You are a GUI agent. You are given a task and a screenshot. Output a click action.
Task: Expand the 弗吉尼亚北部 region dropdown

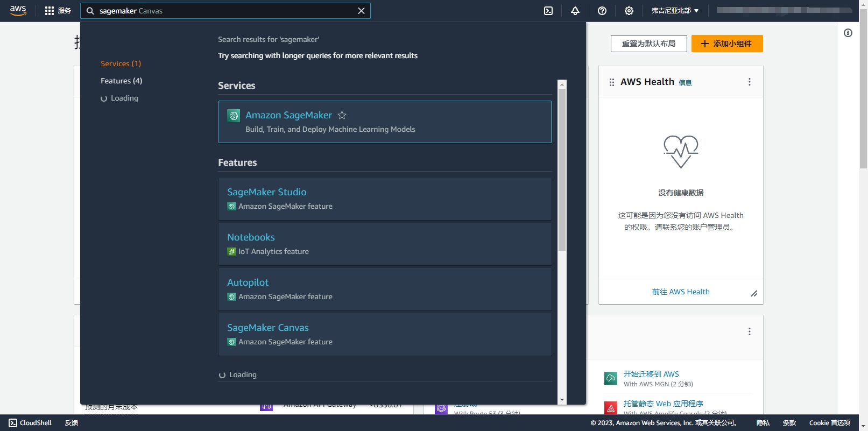pos(675,11)
